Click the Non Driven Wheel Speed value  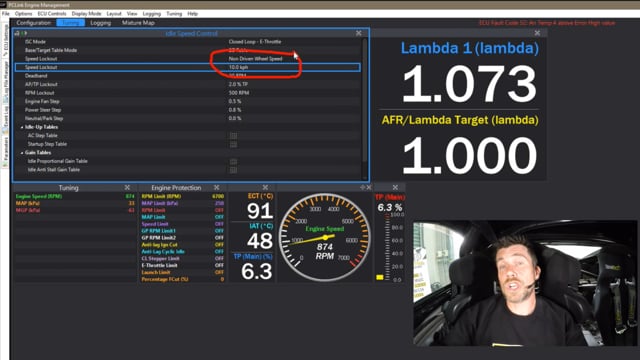[x=256, y=59]
